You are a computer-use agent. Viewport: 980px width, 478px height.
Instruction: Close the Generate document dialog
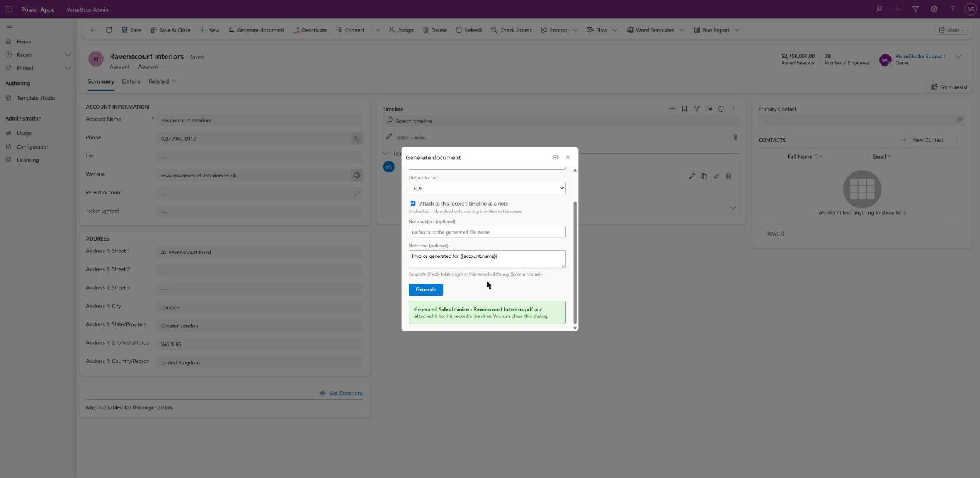pos(567,157)
